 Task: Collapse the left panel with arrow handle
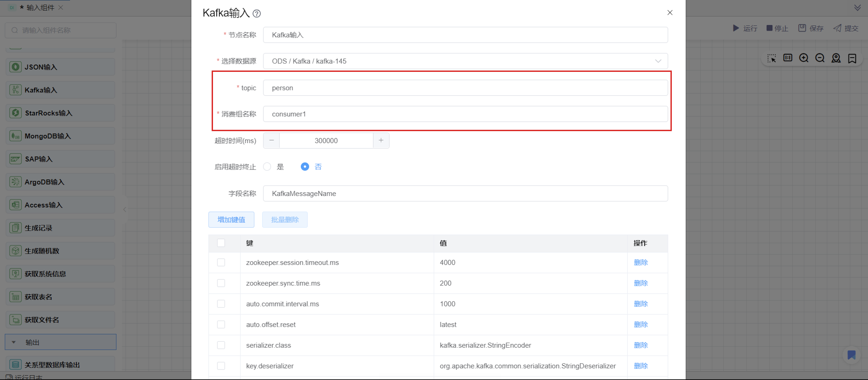(x=125, y=209)
